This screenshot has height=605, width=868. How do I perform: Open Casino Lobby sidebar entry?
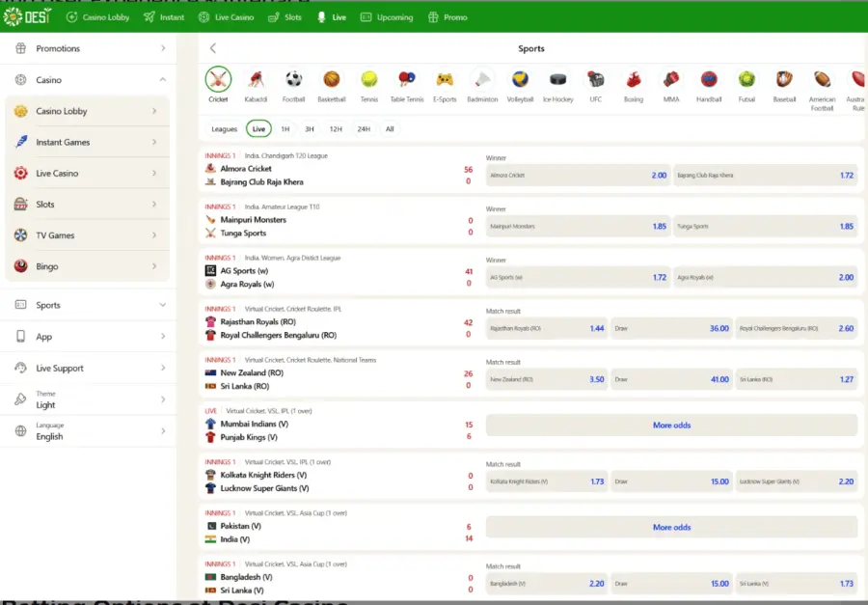pos(88,111)
